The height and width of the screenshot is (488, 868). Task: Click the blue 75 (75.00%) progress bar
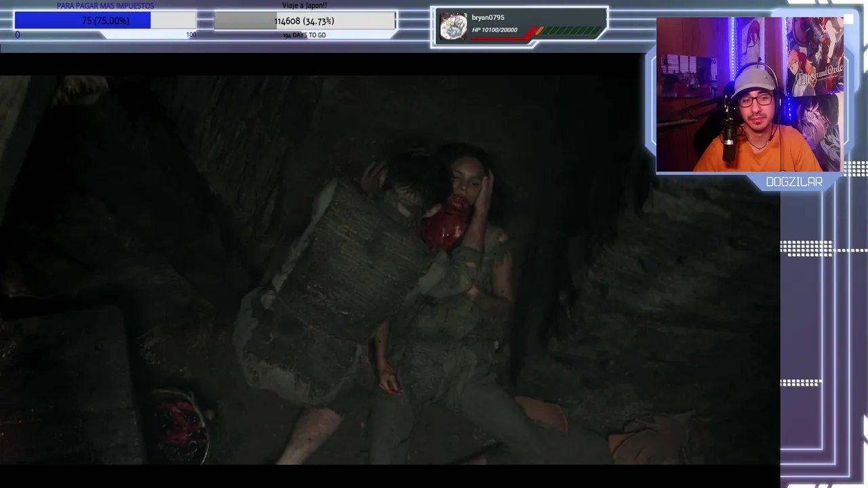click(105, 20)
